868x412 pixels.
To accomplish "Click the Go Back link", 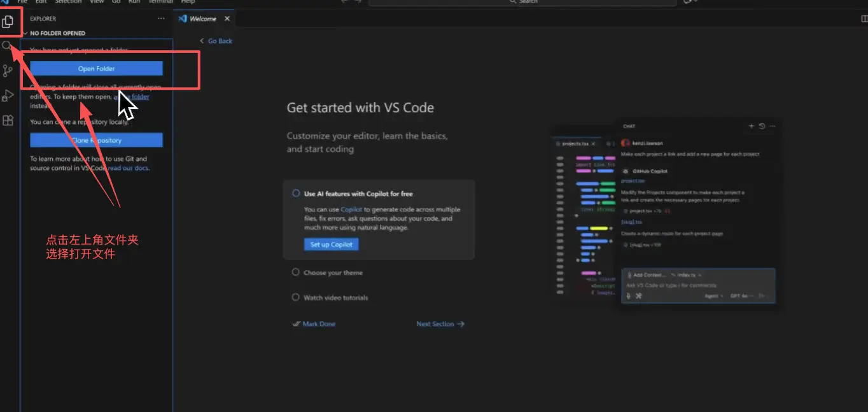I will [216, 41].
